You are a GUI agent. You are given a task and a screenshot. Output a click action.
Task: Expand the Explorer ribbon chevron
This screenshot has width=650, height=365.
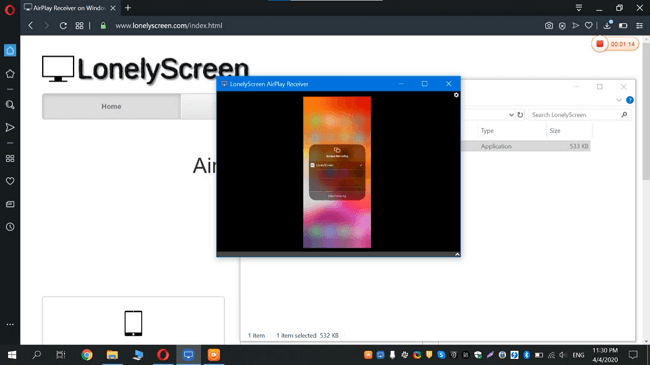(618, 100)
